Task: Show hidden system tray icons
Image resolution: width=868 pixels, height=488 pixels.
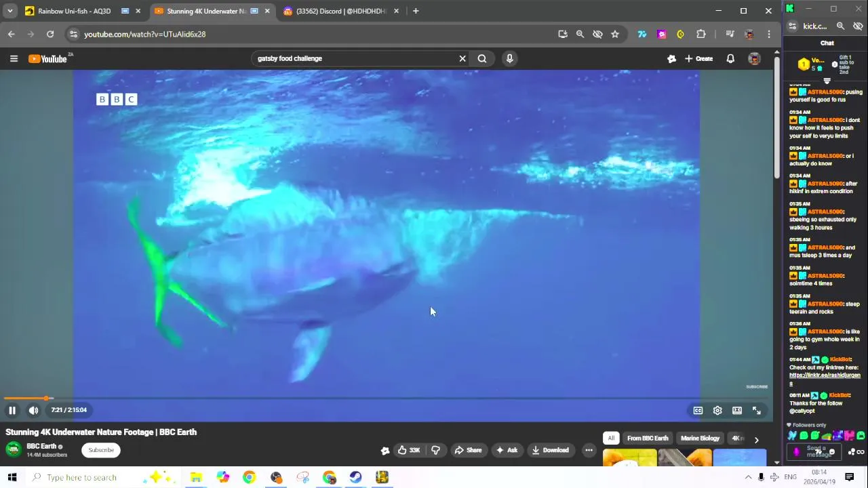Action: (748, 477)
